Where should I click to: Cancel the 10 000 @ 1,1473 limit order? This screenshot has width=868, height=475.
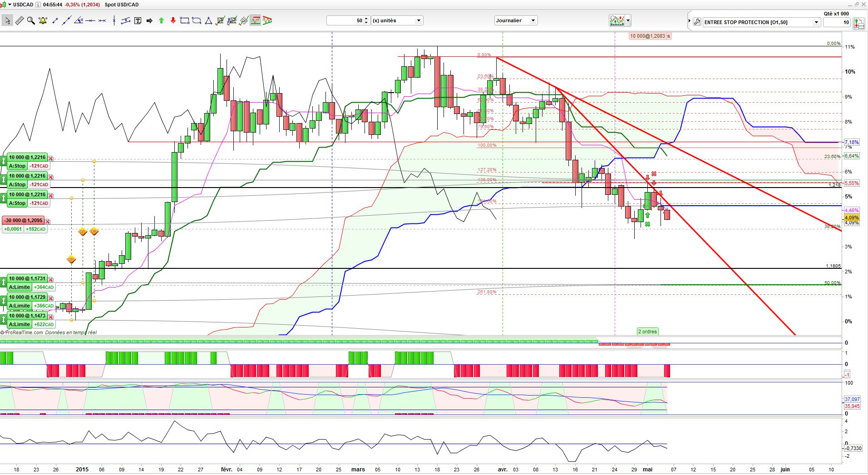51,317
